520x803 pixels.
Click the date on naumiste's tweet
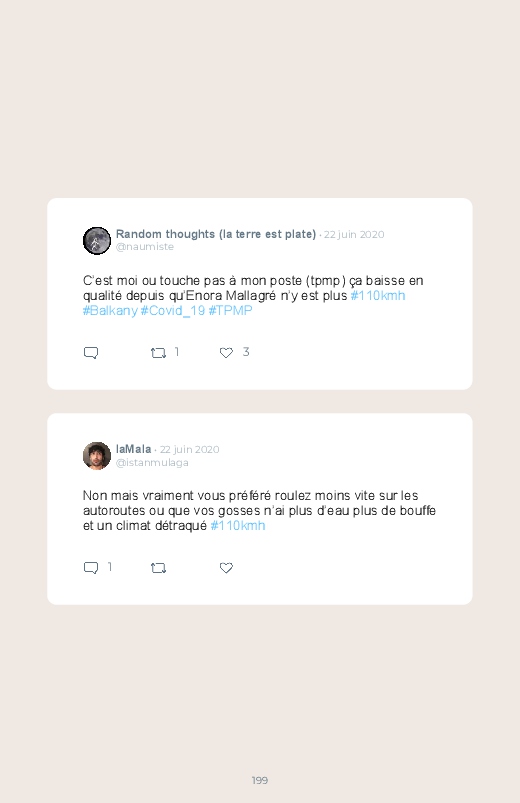(354, 235)
